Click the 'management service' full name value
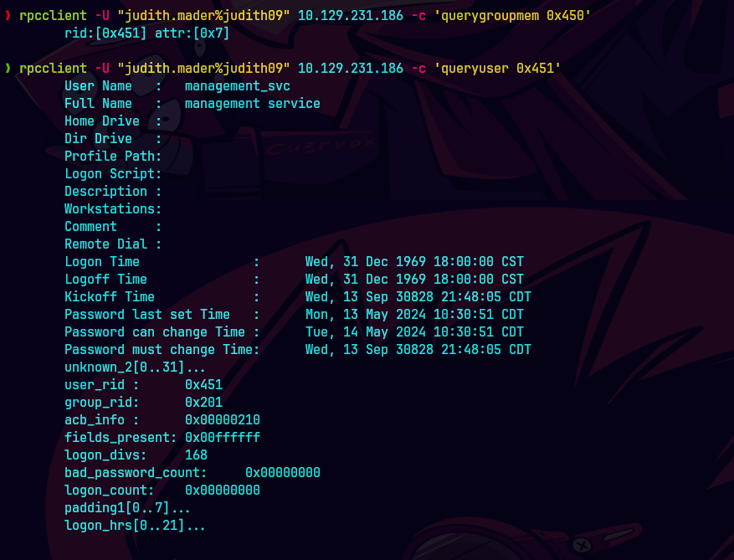The height and width of the screenshot is (560, 734). click(x=253, y=104)
